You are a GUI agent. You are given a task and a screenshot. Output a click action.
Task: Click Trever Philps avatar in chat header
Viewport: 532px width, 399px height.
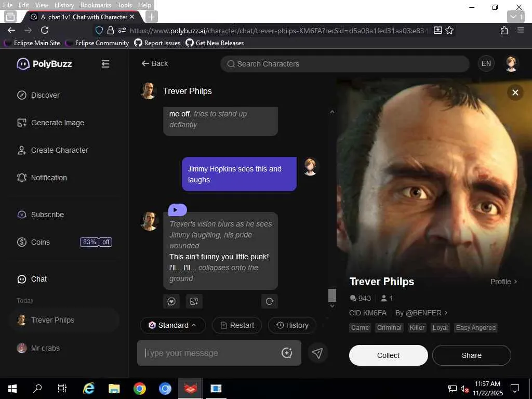coord(148,91)
